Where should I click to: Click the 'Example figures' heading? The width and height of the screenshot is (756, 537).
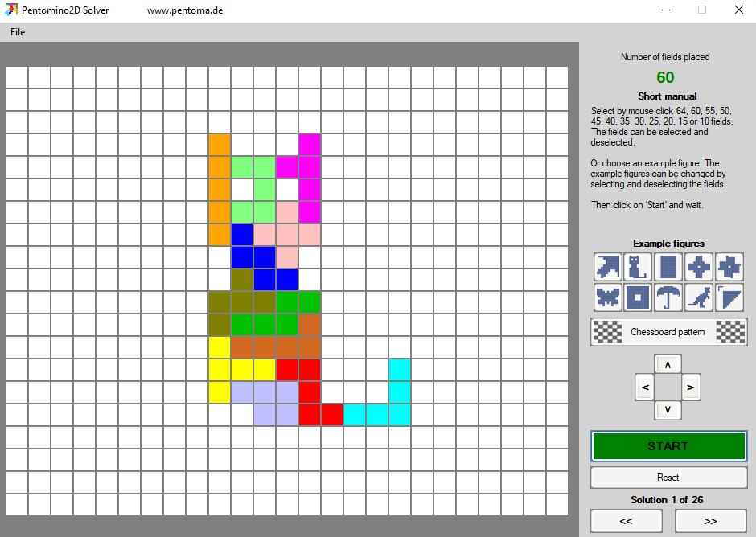pyautogui.click(x=668, y=244)
